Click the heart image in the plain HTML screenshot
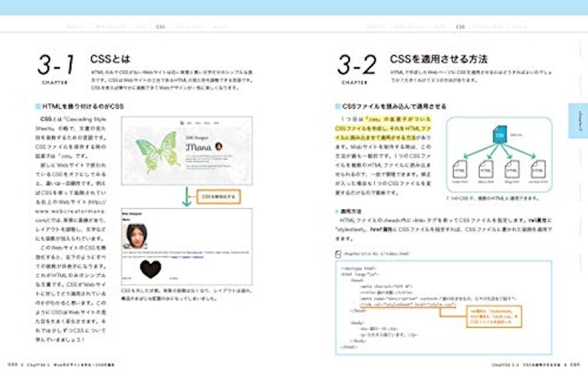588x375 pixels. [x=151, y=268]
